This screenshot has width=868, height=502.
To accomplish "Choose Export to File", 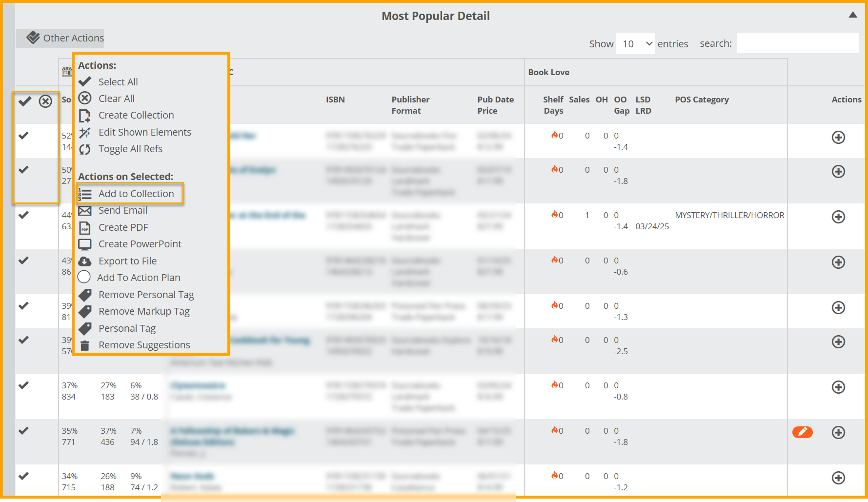I will click(x=127, y=261).
